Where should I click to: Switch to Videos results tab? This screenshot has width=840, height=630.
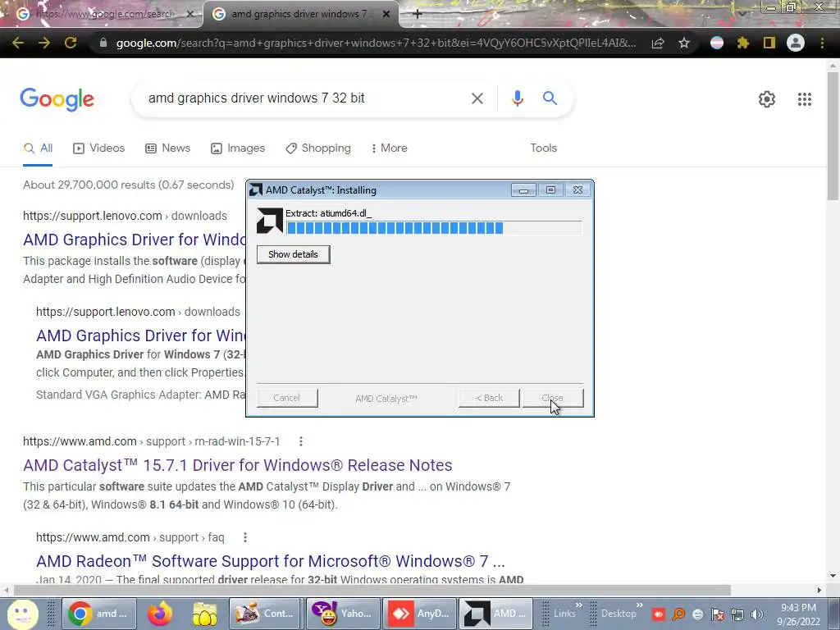(98, 148)
